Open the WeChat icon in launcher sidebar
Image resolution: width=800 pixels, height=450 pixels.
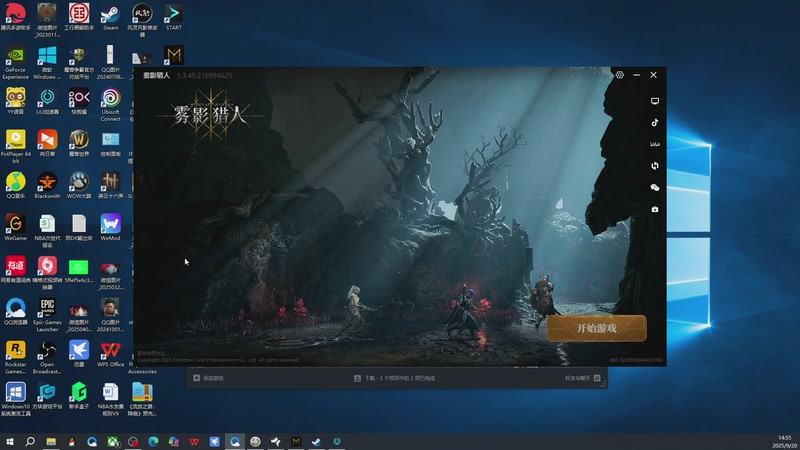coord(655,188)
